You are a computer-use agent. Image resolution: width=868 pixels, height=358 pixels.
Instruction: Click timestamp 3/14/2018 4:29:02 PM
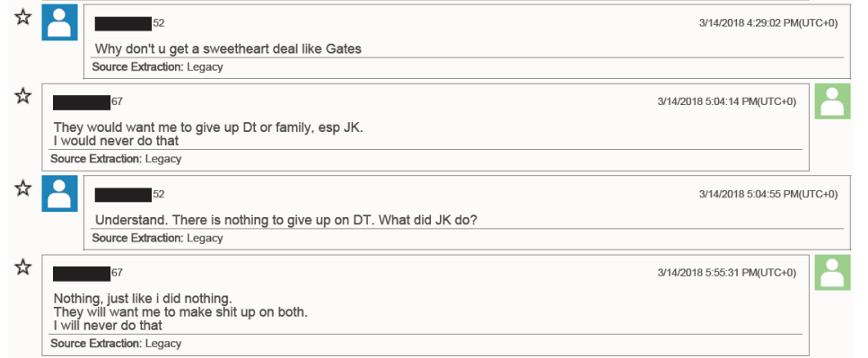coord(767,23)
